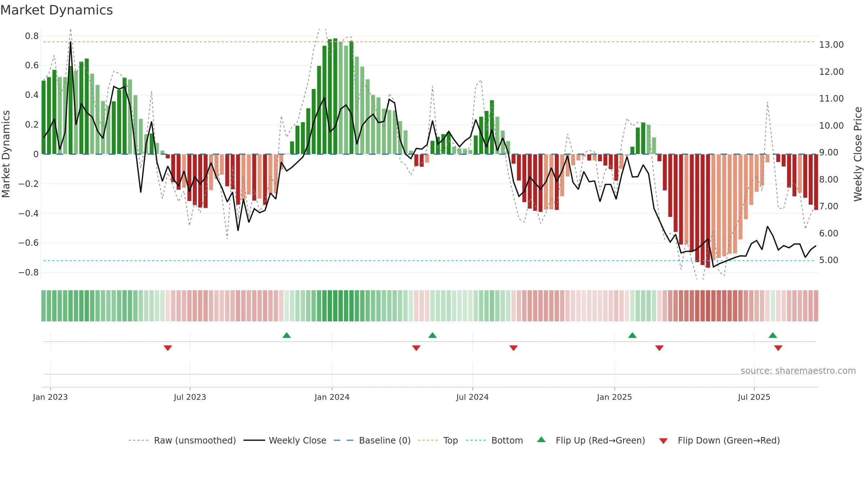This screenshot has width=868, height=488.
Task: Click the −0.8 left-axis tick label
Action: coord(29,273)
